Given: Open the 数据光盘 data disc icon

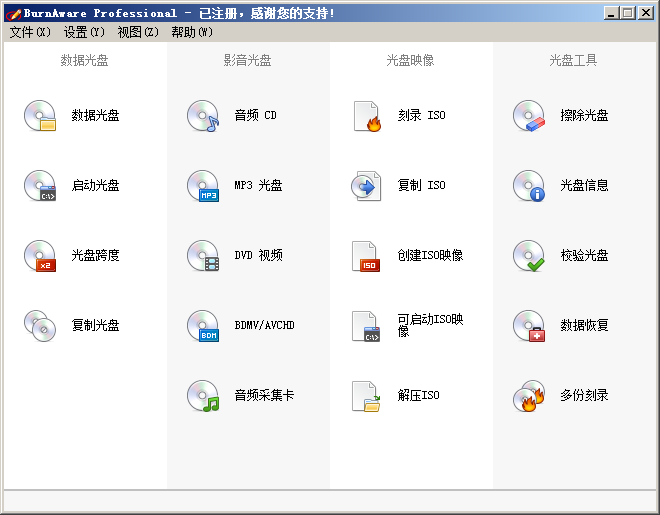Looking at the screenshot, I should point(41,116).
